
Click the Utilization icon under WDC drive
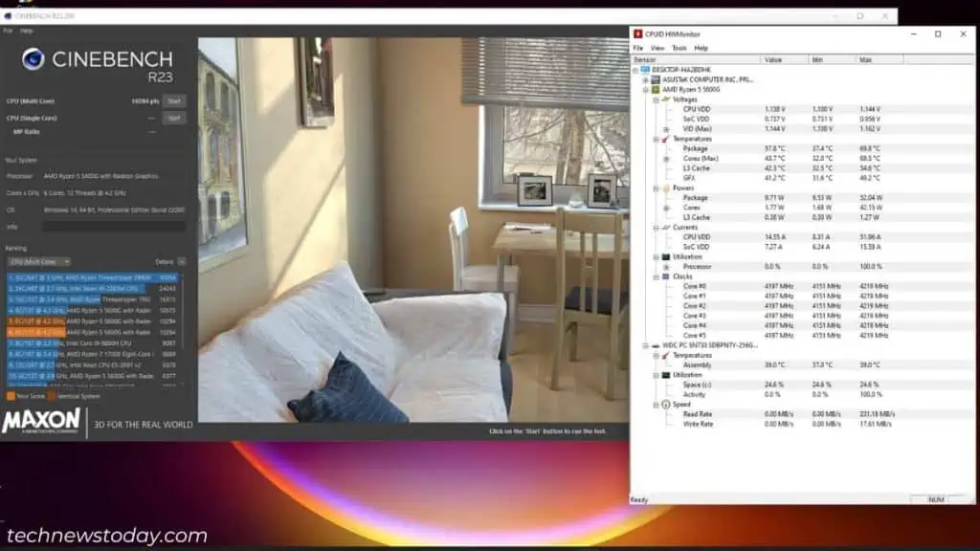[666, 375]
